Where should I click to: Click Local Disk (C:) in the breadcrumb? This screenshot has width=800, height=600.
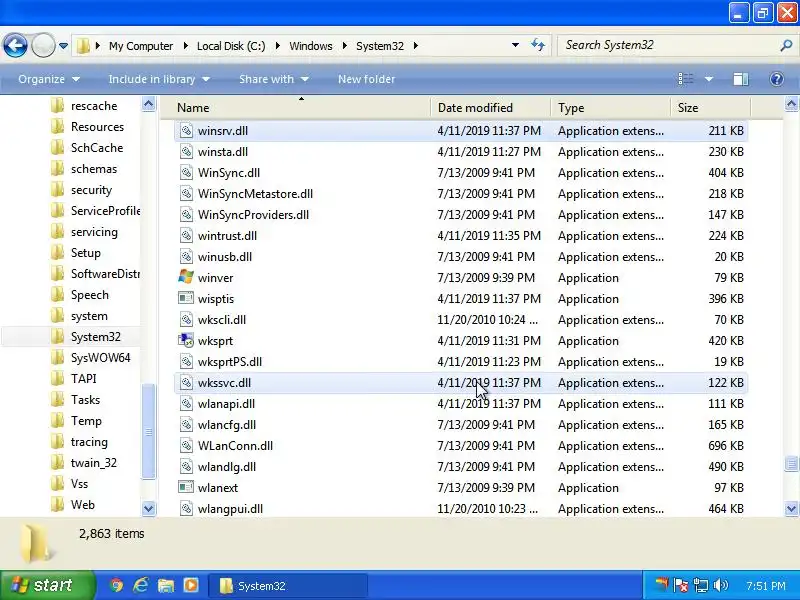pos(231,46)
